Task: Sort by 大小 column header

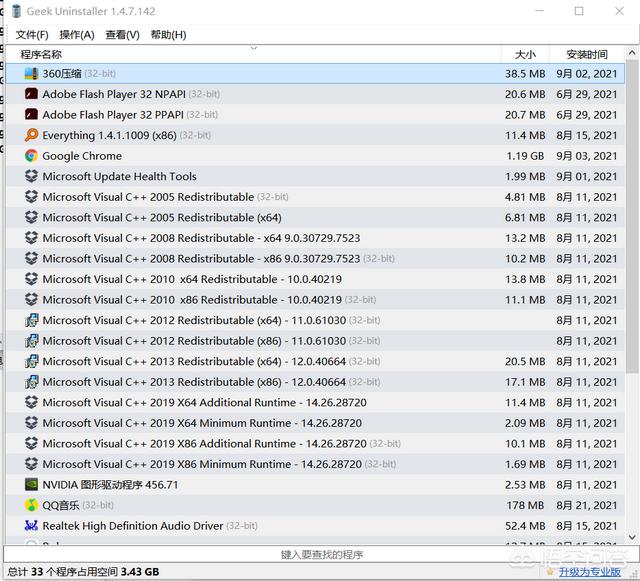Action: click(x=525, y=54)
